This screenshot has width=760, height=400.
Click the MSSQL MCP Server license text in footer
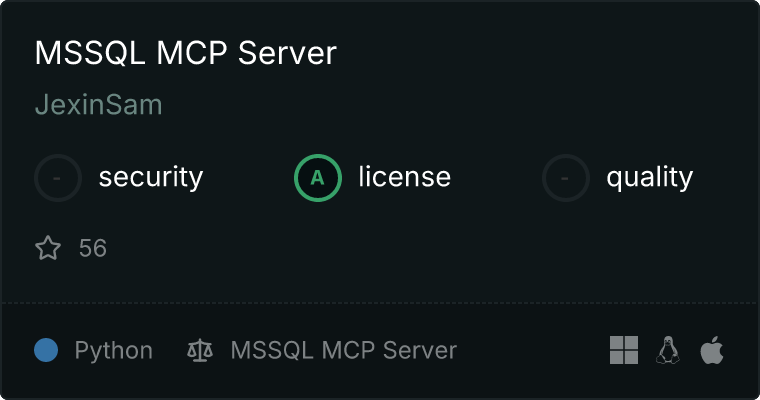[344, 350]
